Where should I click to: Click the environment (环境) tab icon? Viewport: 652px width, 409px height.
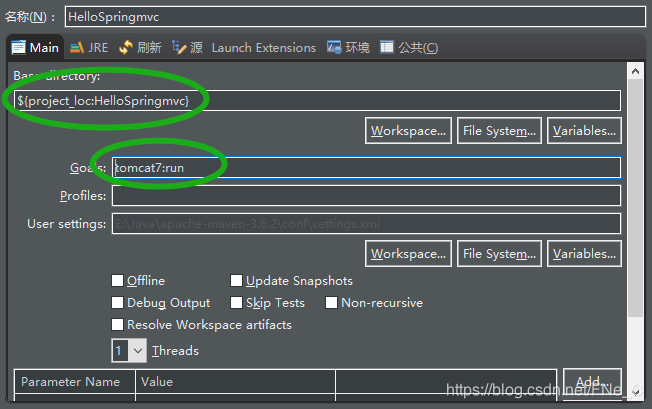click(334, 47)
